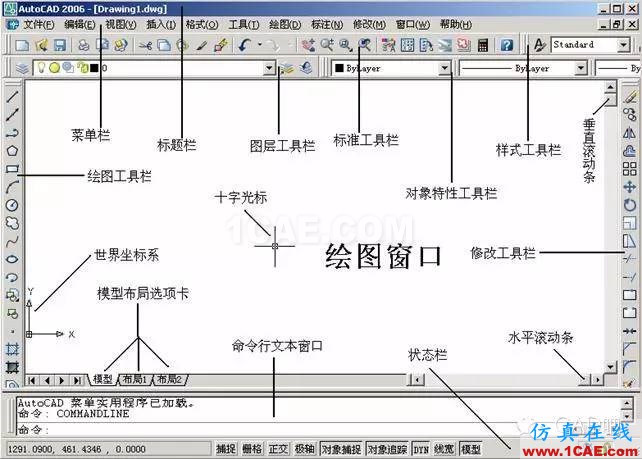This screenshot has height=459, width=642.
Task: Toggle DYN dynamic input in status bar
Action: click(x=421, y=449)
